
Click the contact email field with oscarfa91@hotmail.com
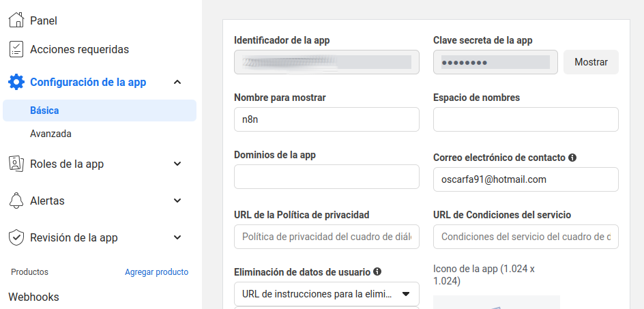[526, 179]
